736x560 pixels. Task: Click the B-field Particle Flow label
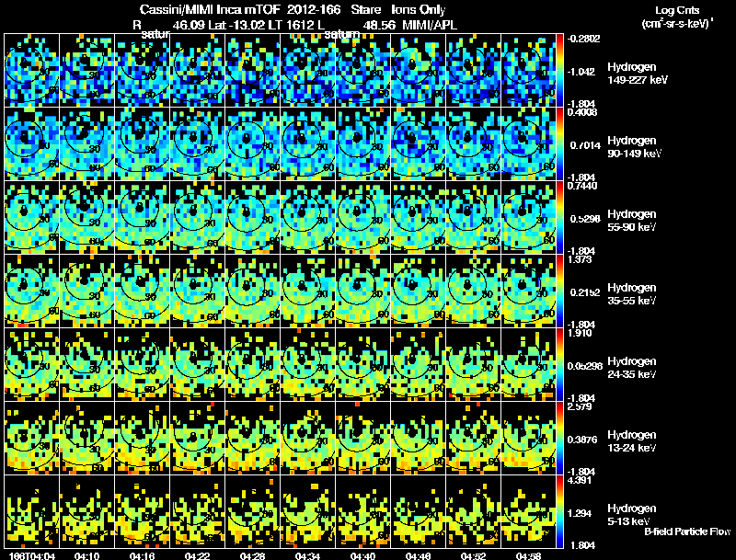[x=687, y=531]
